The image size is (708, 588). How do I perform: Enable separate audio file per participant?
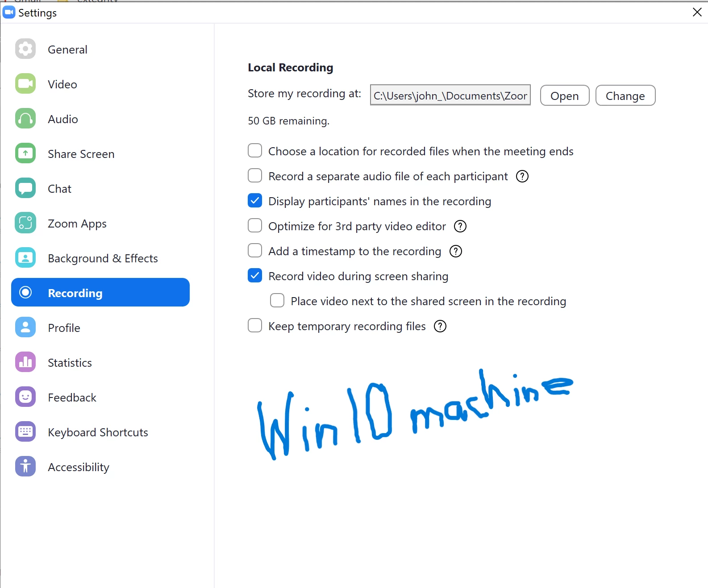(x=255, y=176)
